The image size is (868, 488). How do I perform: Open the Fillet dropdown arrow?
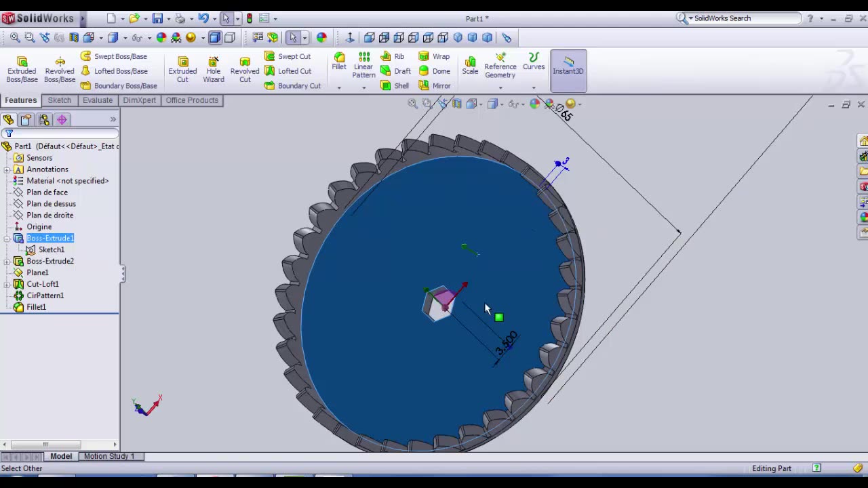point(339,87)
